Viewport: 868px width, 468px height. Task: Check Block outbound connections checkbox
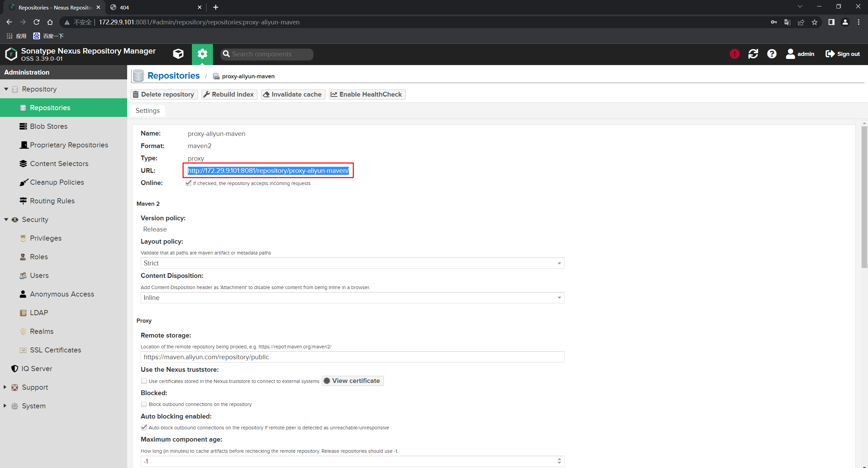tap(144, 404)
